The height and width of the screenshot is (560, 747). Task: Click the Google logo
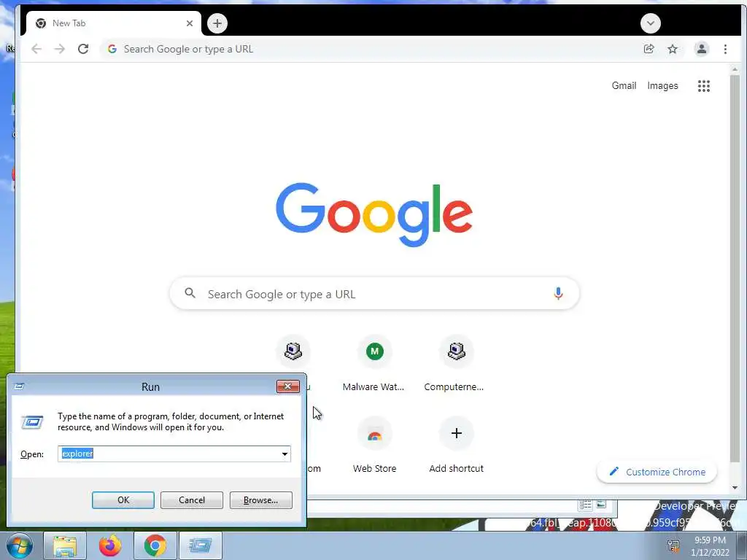(x=374, y=215)
